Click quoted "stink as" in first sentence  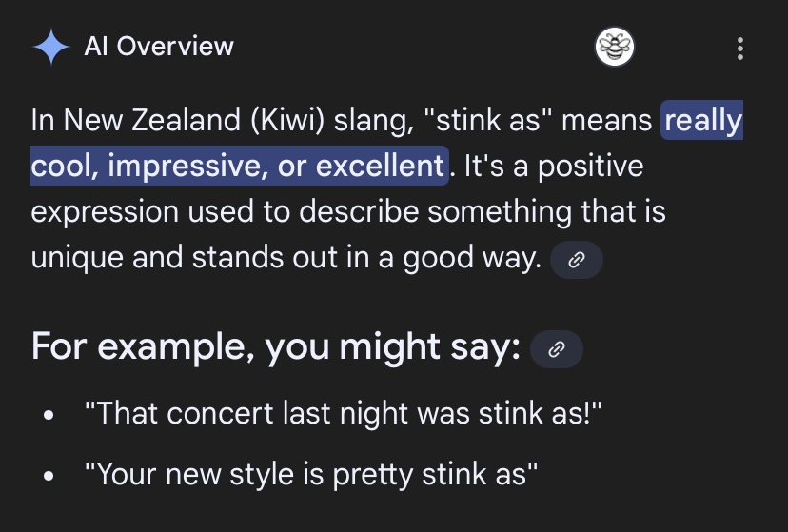(x=488, y=121)
